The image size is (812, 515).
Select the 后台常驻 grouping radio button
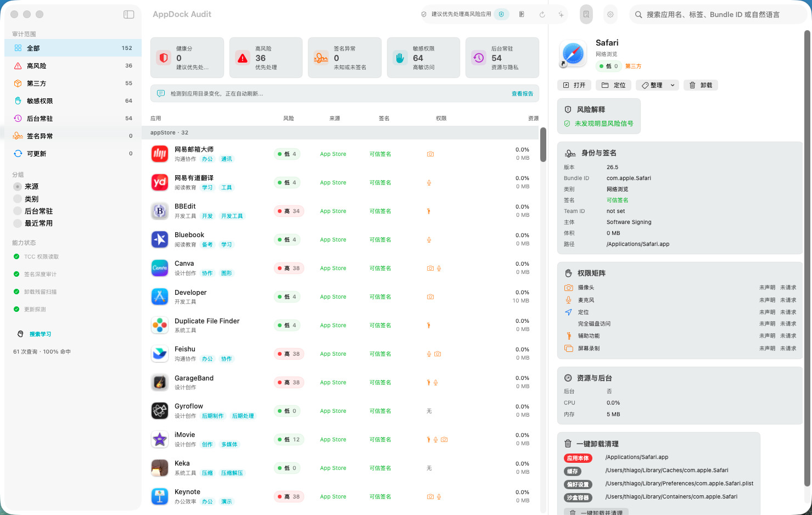pyautogui.click(x=18, y=211)
